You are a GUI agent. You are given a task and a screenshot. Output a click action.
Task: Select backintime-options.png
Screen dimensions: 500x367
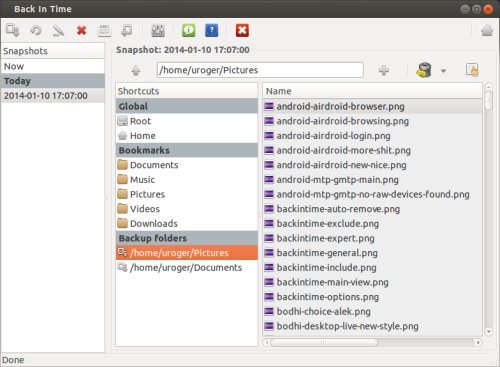(372, 297)
